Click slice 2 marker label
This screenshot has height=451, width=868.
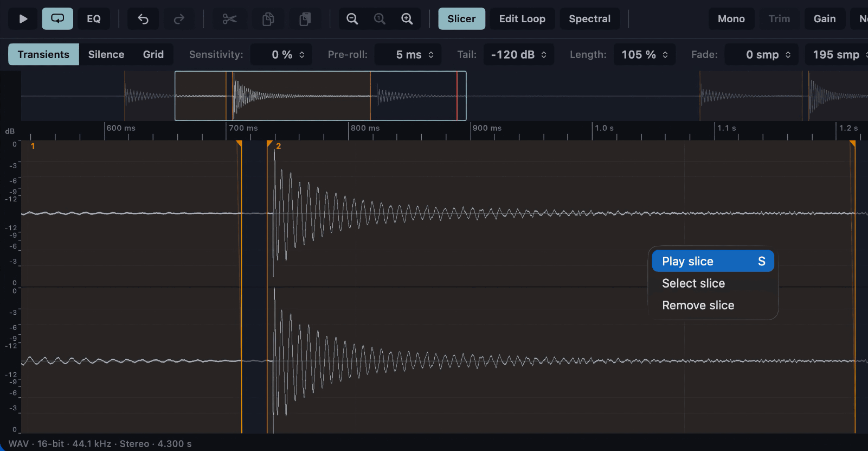[278, 146]
